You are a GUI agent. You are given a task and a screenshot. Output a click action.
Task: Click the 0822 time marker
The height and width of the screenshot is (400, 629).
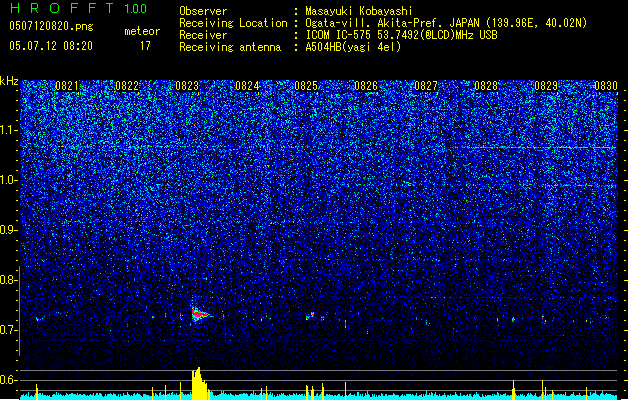(x=127, y=86)
